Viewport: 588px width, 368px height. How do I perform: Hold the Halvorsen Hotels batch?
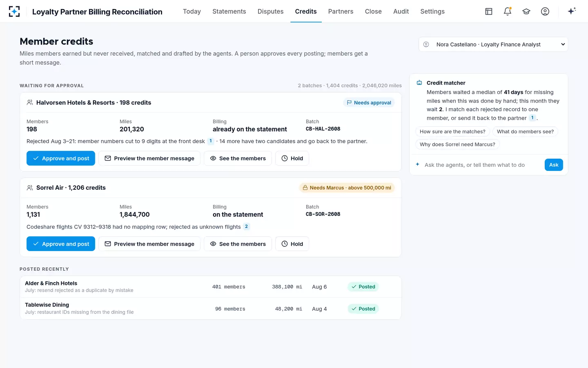[x=292, y=158]
